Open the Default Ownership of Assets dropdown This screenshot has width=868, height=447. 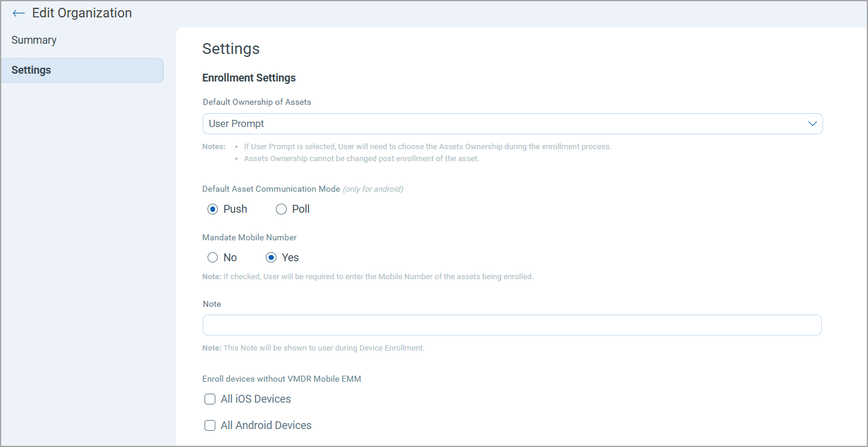tap(512, 123)
